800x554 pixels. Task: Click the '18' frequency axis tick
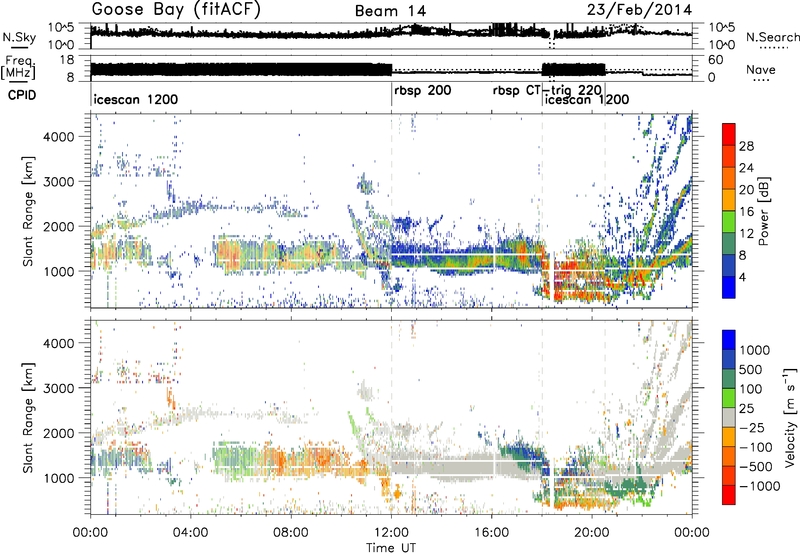click(x=66, y=60)
